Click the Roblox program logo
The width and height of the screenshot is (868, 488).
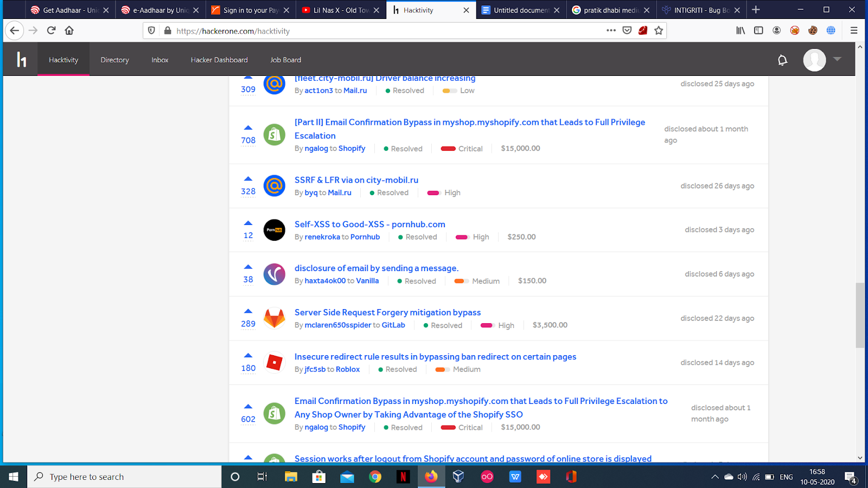275,363
